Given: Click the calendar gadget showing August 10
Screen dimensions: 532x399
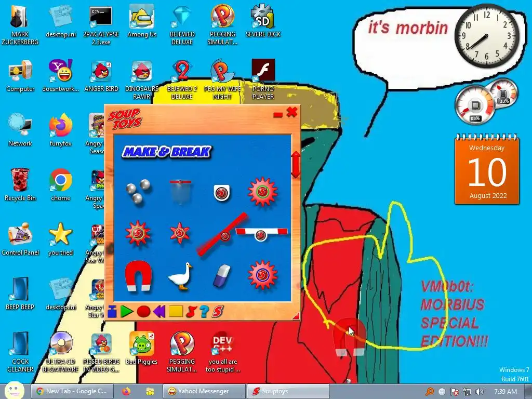Looking at the screenshot, I should [x=487, y=170].
